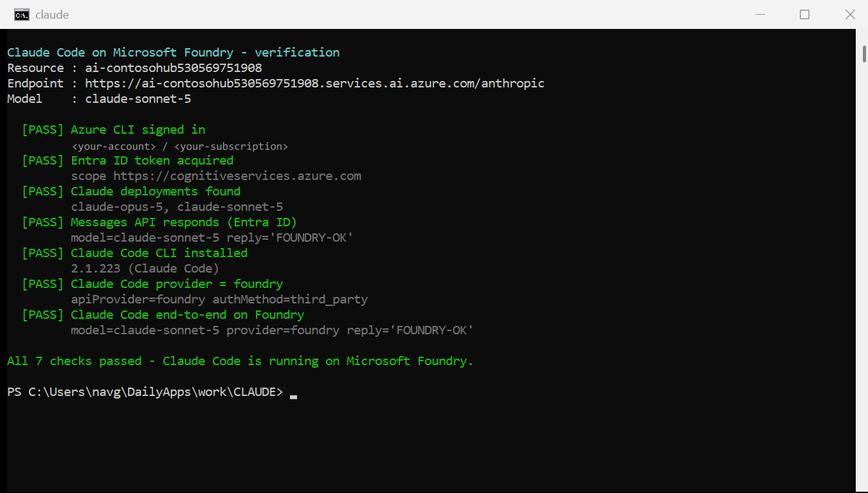
Task: Click the 'scope https://cognitiveservices.azure.com' line
Action: (x=216, y=176)
